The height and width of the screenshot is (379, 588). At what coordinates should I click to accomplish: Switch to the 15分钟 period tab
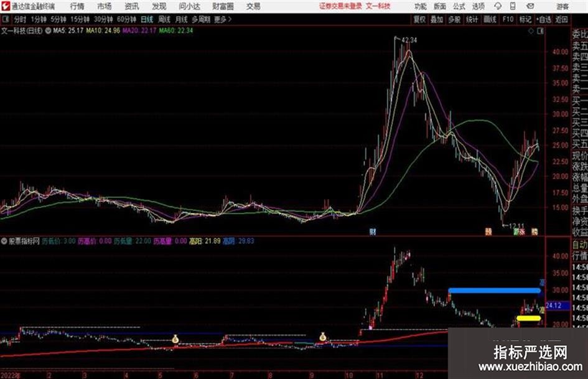point(80,19)
